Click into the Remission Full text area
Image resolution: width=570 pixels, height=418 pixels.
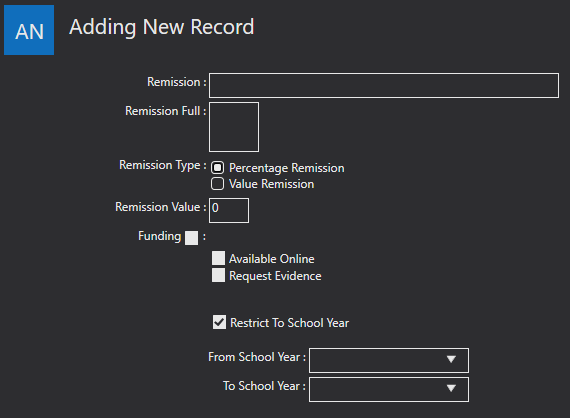pos(234,127)
